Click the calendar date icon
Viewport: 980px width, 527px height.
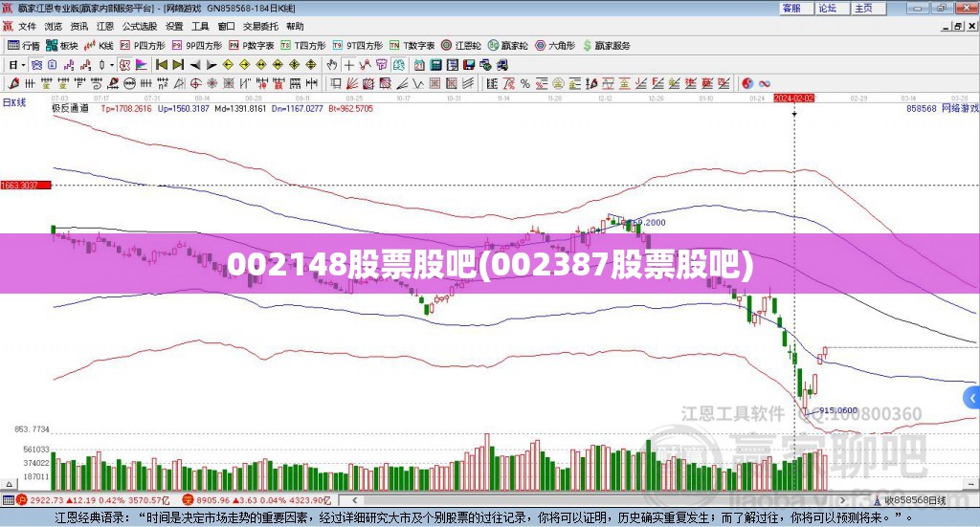(419, 65)
